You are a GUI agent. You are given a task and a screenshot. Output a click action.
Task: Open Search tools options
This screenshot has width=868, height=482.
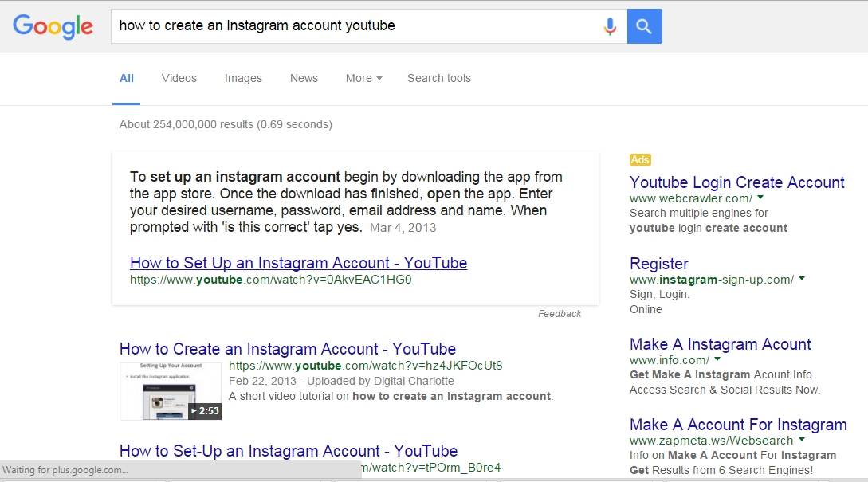439,78
